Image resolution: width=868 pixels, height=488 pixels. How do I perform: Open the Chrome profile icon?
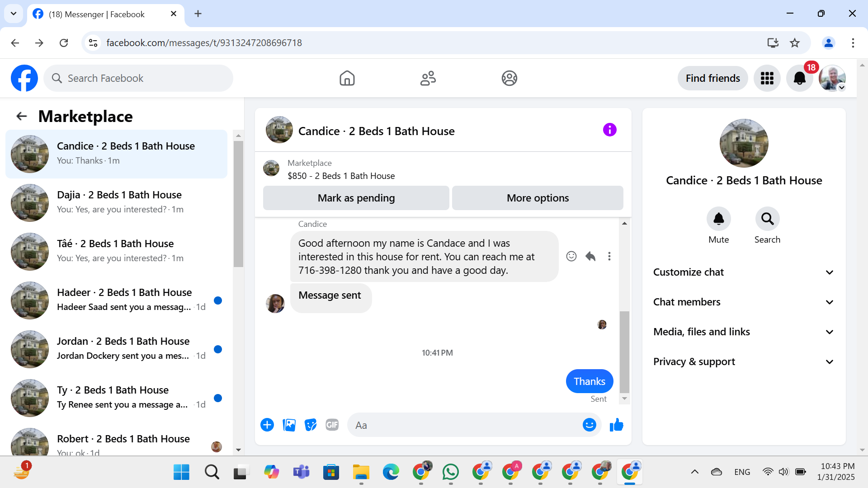pyautogui.click(x=829, y=43)
